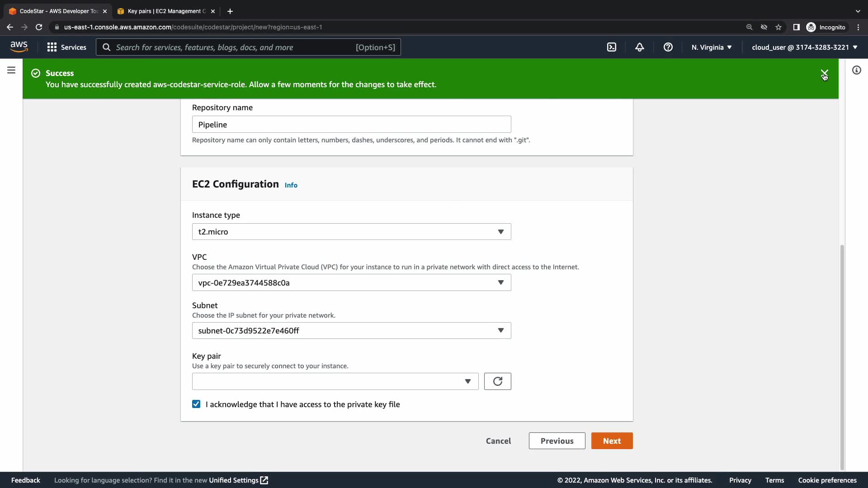Open the notifications bell
Image resolution: width=868 pixels, height=488 pixels.
click(639, 47)
